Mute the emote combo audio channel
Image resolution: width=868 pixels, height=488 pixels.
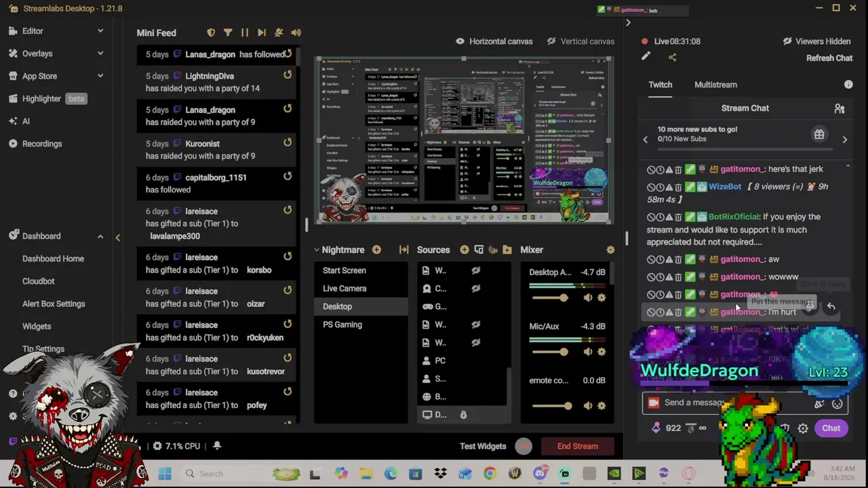(588, 406)
